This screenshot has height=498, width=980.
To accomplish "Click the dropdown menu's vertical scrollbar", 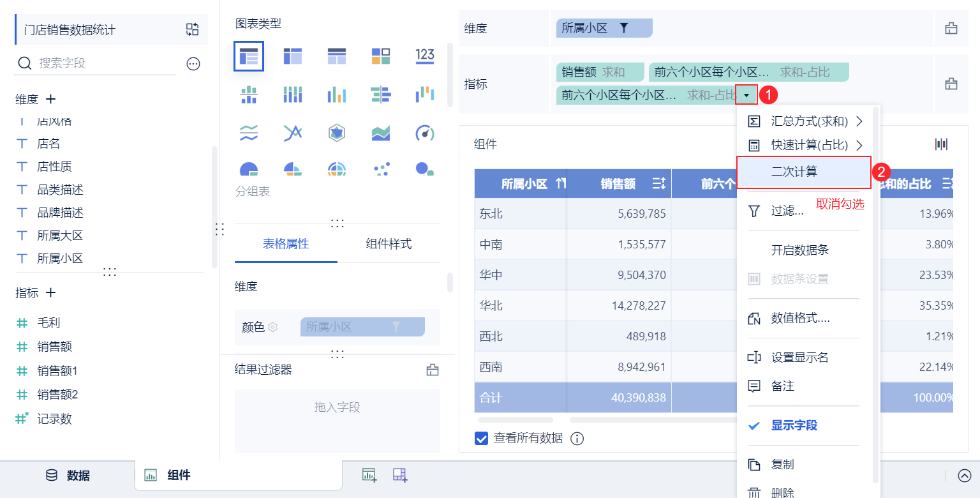I will point(876,294).
